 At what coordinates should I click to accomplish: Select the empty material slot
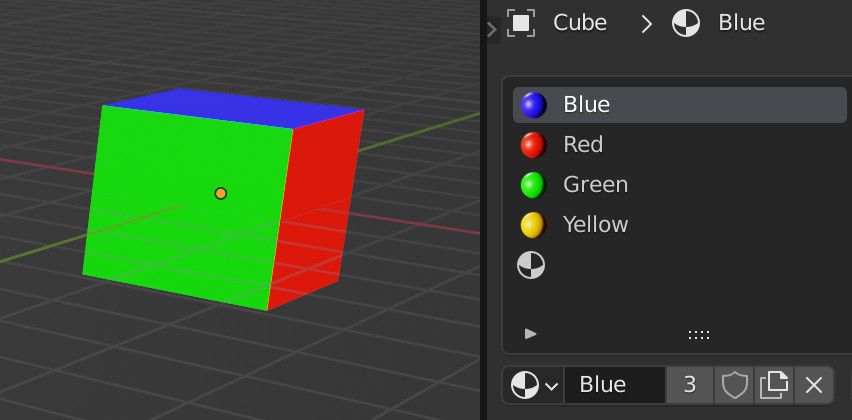[x=680, y=265]
